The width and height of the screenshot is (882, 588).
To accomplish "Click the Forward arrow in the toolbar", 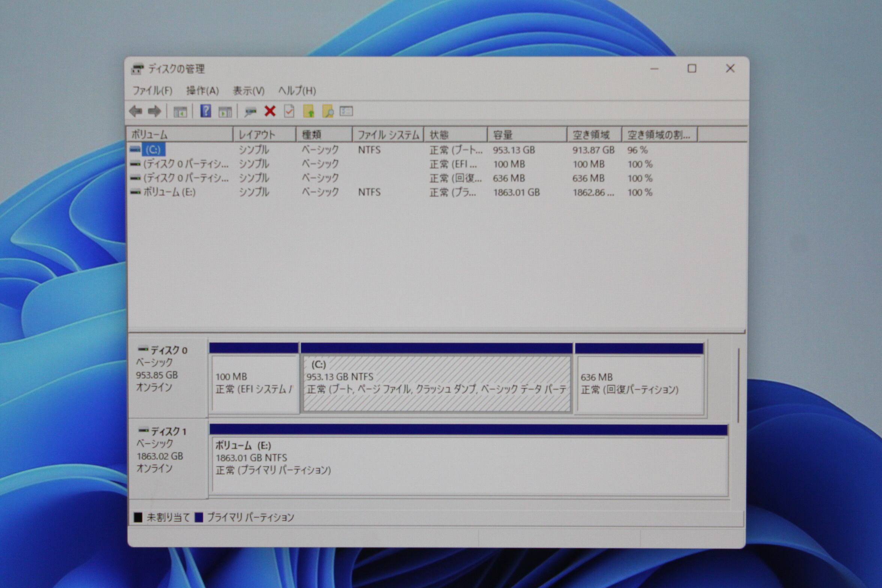I will pos(154,111).
